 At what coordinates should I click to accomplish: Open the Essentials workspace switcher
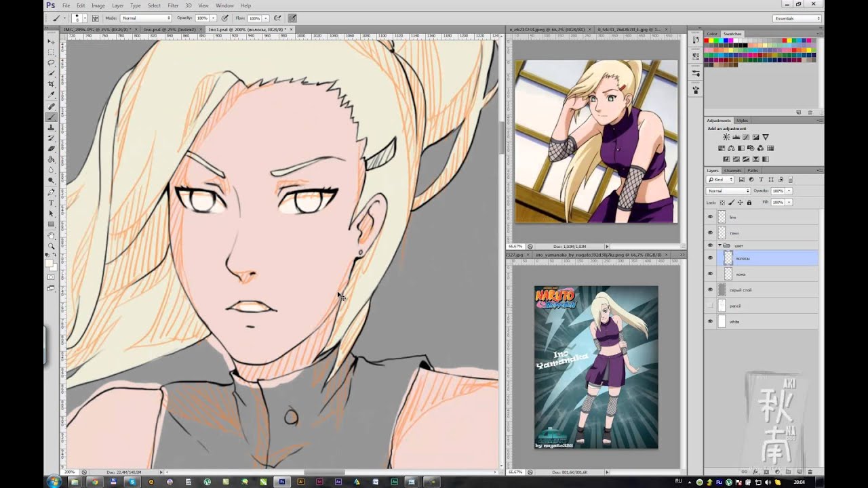point(797,18)
